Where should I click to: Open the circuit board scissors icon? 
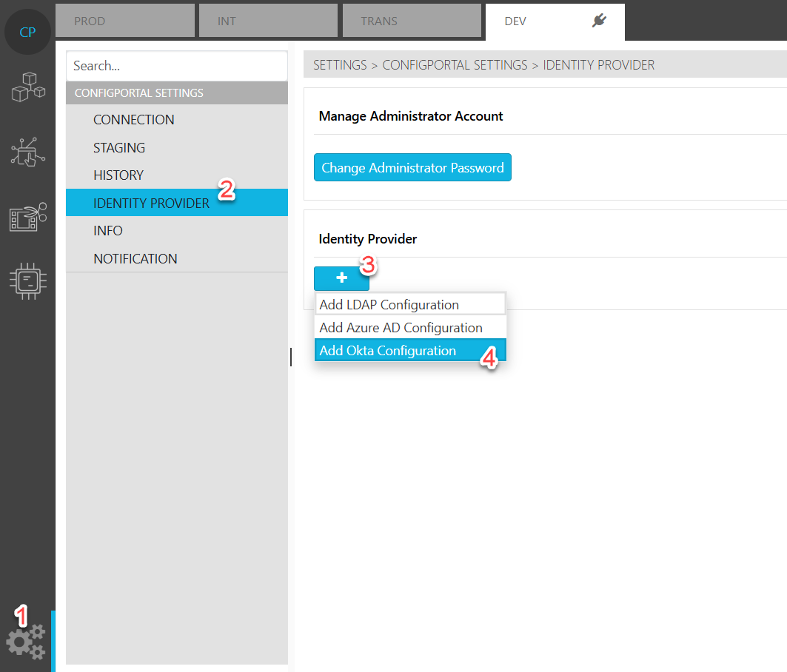coord(27,217)
